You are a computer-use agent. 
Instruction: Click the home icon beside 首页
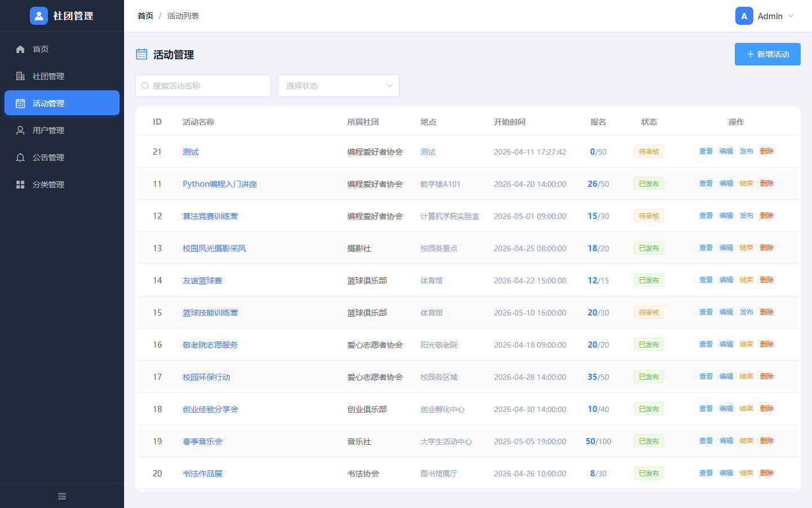click(x=20, y=49)
